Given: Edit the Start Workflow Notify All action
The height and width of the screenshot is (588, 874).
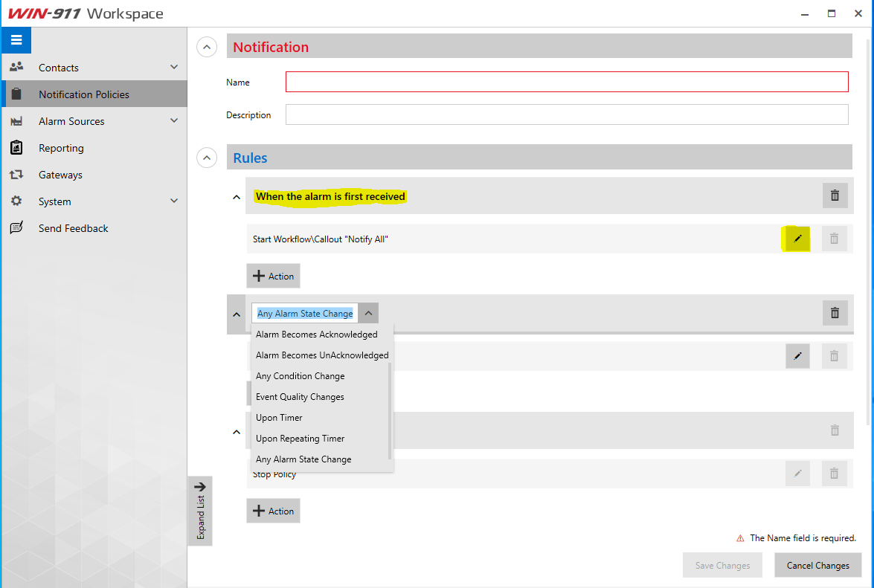Looking at the screenshot, I should point(797,239).
